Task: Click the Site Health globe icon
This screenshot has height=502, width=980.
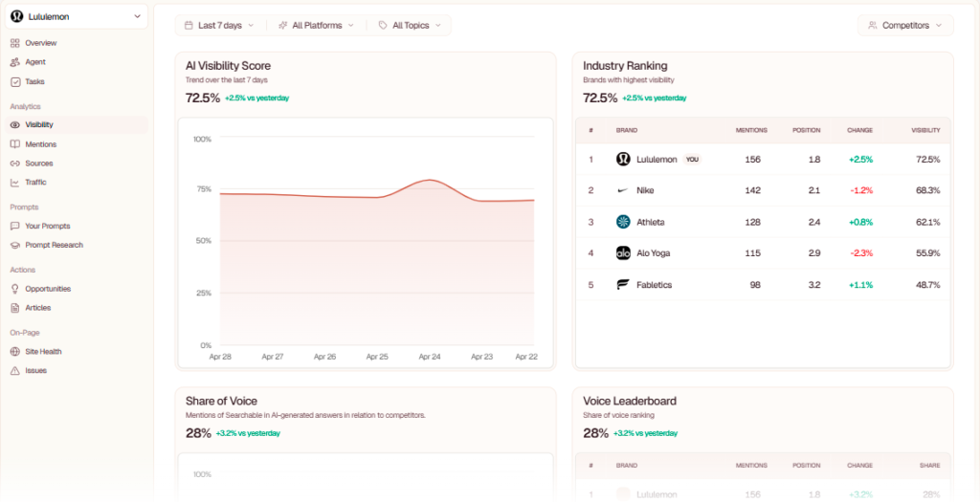Action: [15, 352]
